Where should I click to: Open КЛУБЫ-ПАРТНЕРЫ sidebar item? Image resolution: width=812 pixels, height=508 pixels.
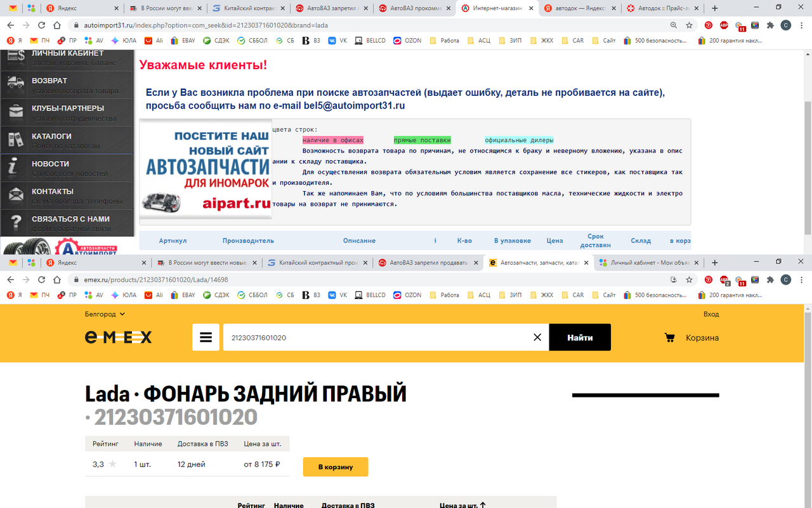click(67, 112)
